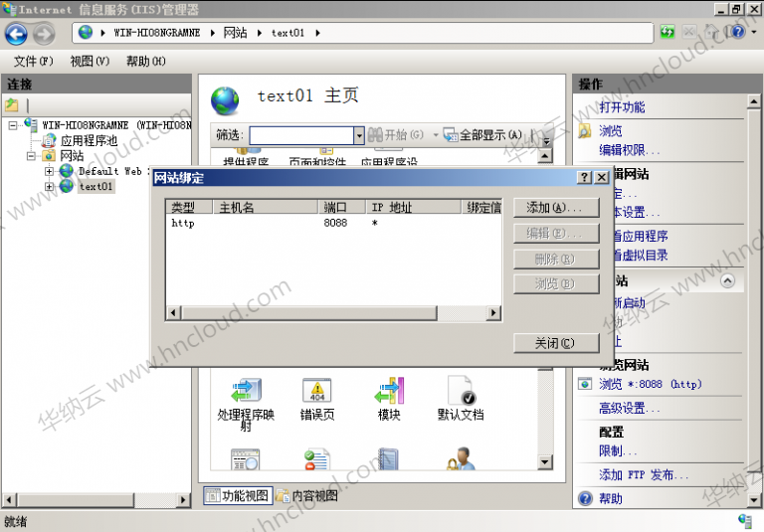Click 添加 FTP 发布... link
Screen dimensions: 764x532
point(644,474)
